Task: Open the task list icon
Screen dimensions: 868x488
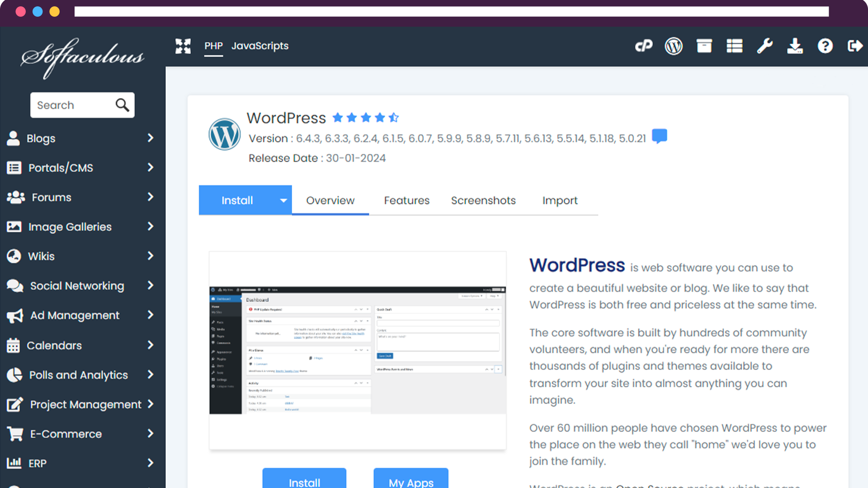Action: 734,46
